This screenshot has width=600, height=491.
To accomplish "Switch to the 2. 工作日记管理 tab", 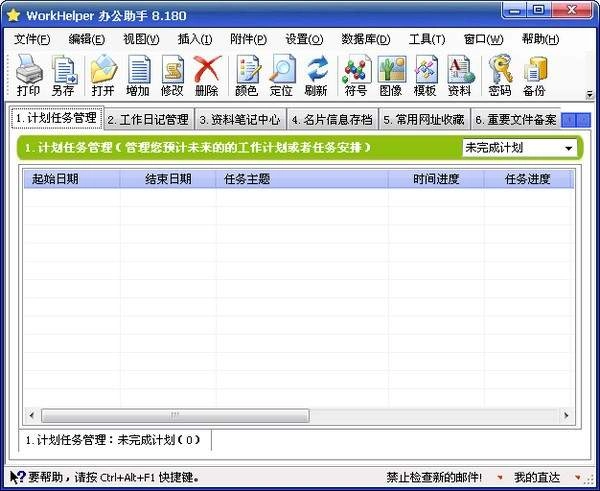I will [149, 120].
